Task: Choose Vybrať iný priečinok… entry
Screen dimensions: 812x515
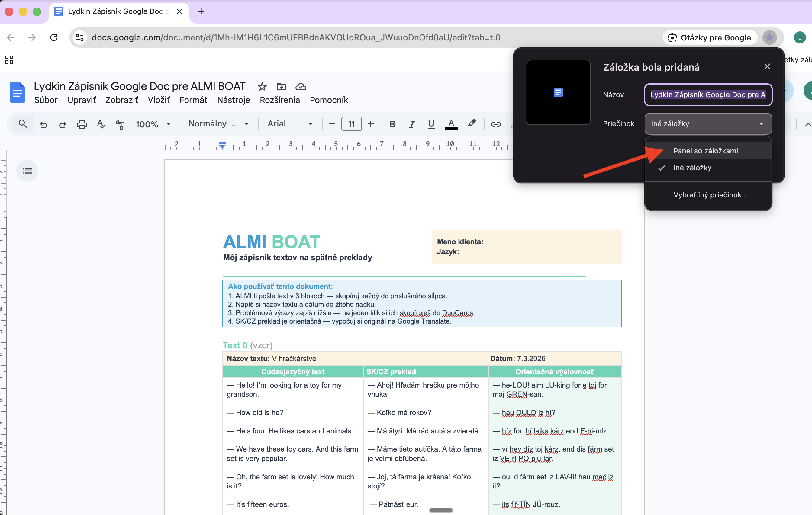Action: point(710,195)
